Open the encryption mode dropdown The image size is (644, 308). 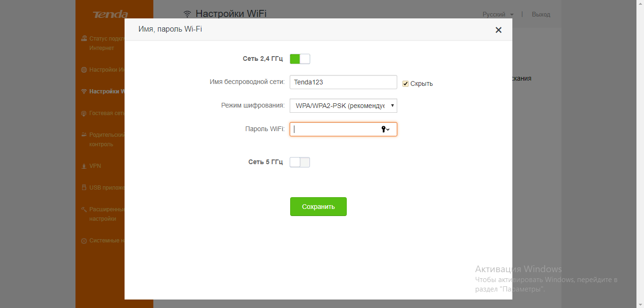click(x=343, y=106)
